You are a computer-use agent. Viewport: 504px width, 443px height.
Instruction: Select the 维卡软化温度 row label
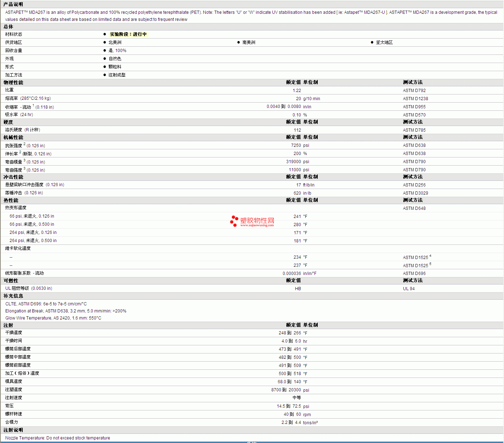[18, 248]
